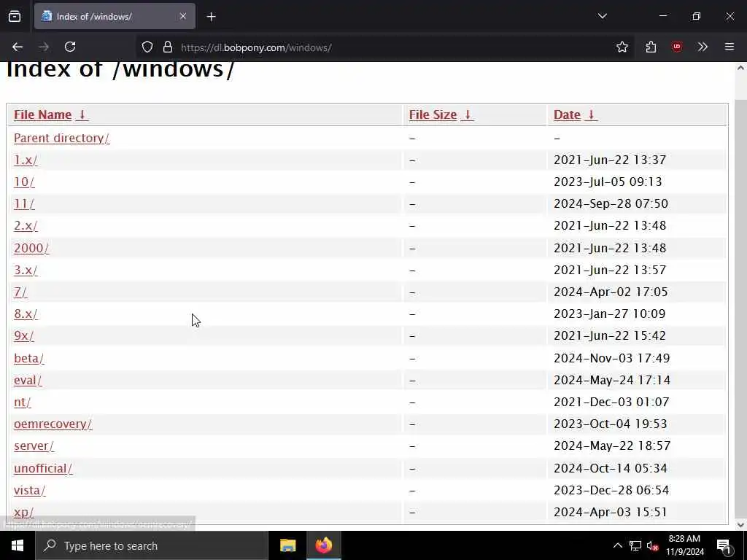Open the vista/ folder link

pos(29,490)
